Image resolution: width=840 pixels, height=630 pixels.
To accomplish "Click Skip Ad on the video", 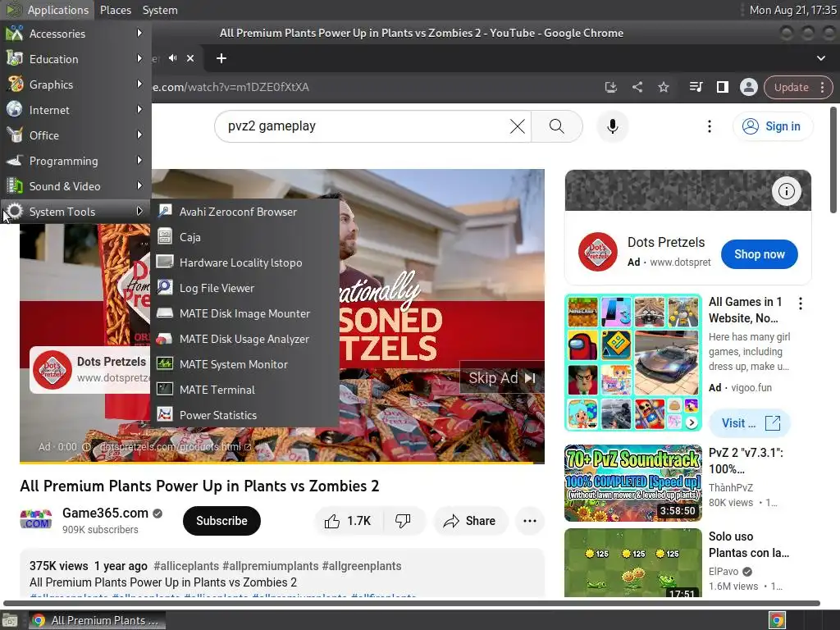I will click(x=502, y=377).
